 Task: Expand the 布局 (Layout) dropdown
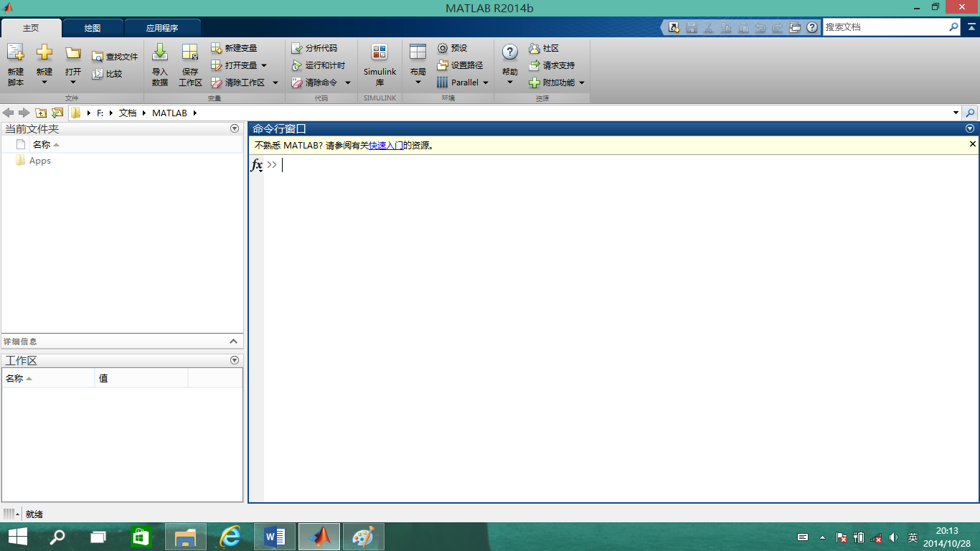click(418, 82)
